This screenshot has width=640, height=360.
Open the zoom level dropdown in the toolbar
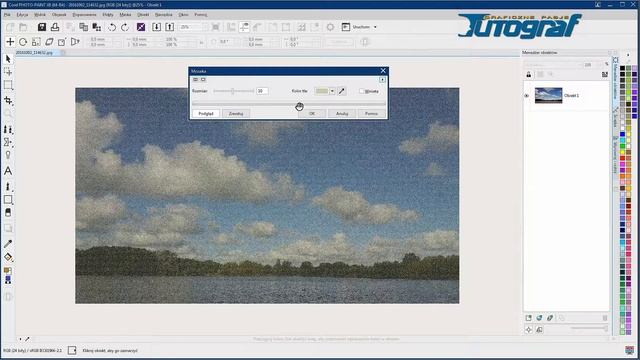(204, 27)
